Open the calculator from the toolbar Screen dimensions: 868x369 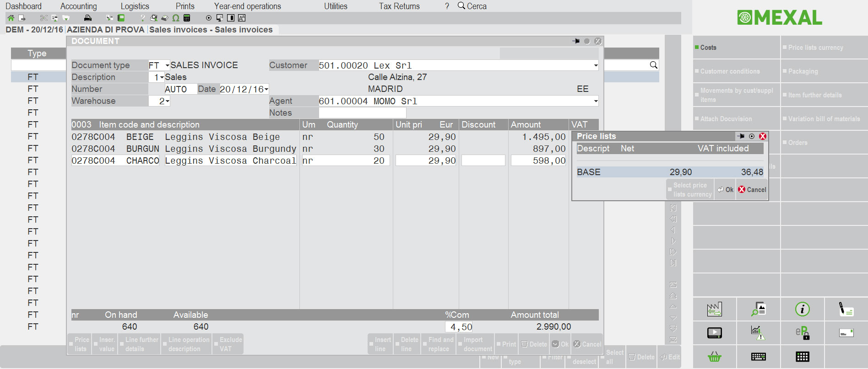187,18
